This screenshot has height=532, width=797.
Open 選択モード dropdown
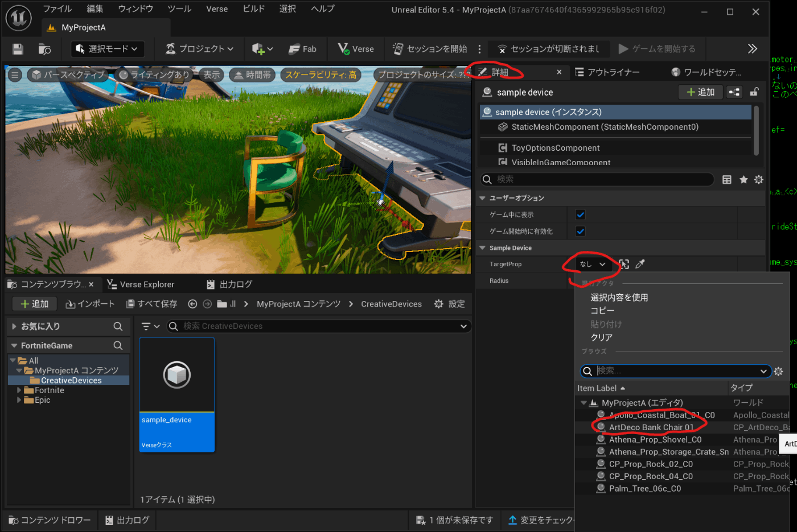[107, 49]
